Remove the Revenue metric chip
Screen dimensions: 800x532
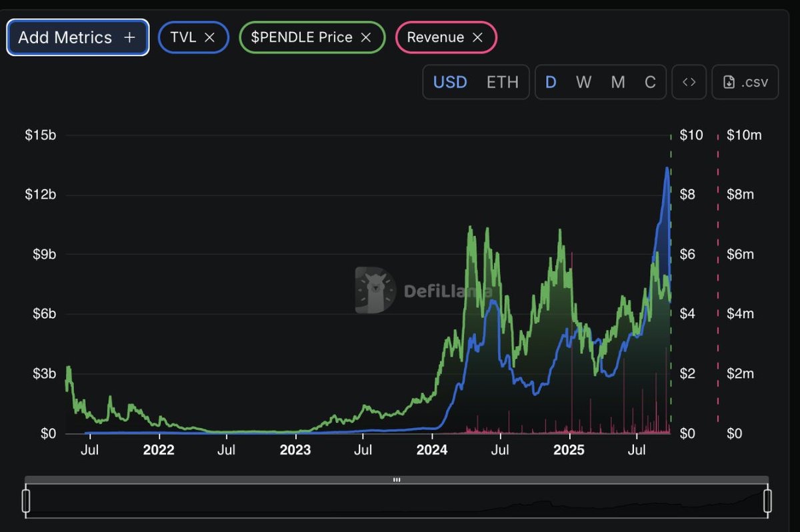477,37
